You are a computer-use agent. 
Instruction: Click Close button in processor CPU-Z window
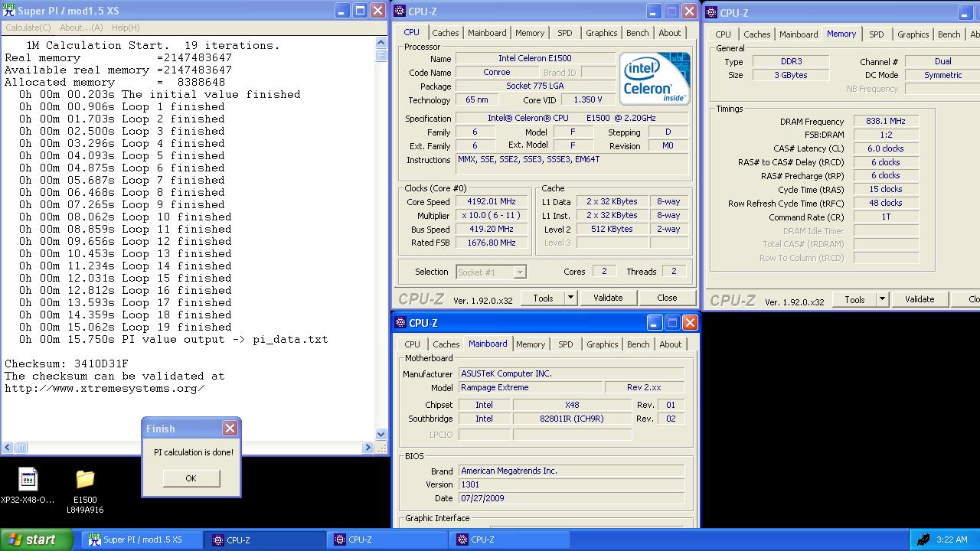tap(667, 298)
